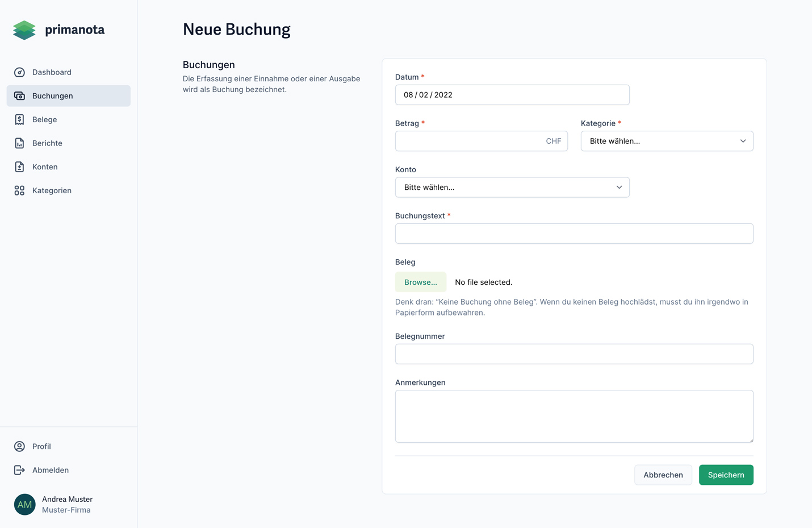This screenshot has height=528, width=812.
Task: Click the Kategorien grid icon
Action: pyautogui.click(x=19, y=190)
